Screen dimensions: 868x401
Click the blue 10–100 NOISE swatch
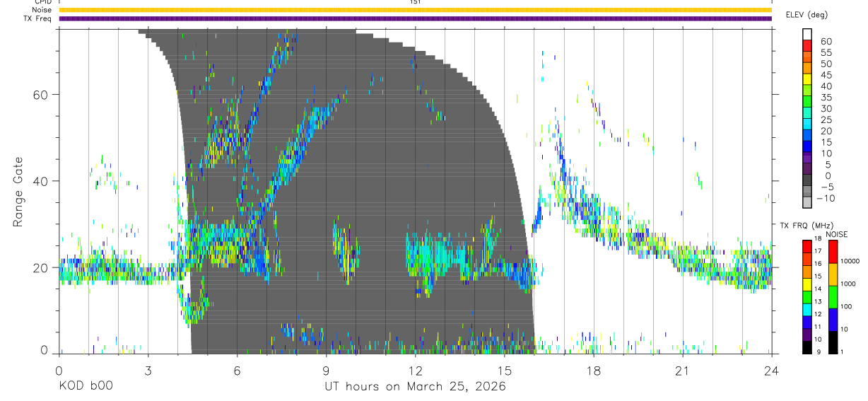(833, 320)
